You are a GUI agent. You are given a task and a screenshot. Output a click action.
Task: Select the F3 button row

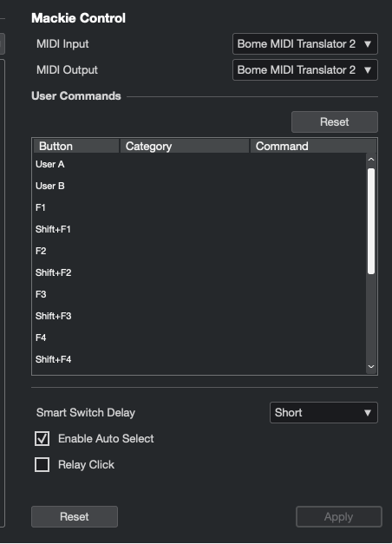tap(199, 294)
